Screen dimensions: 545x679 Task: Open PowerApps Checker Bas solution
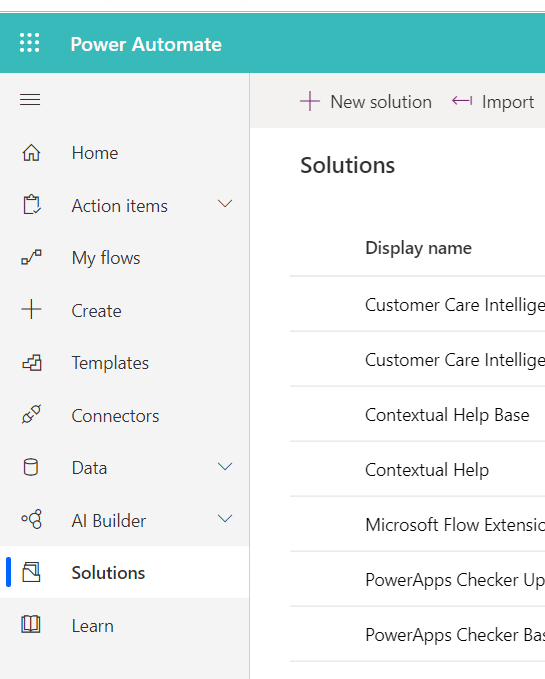tap(455, 635)
